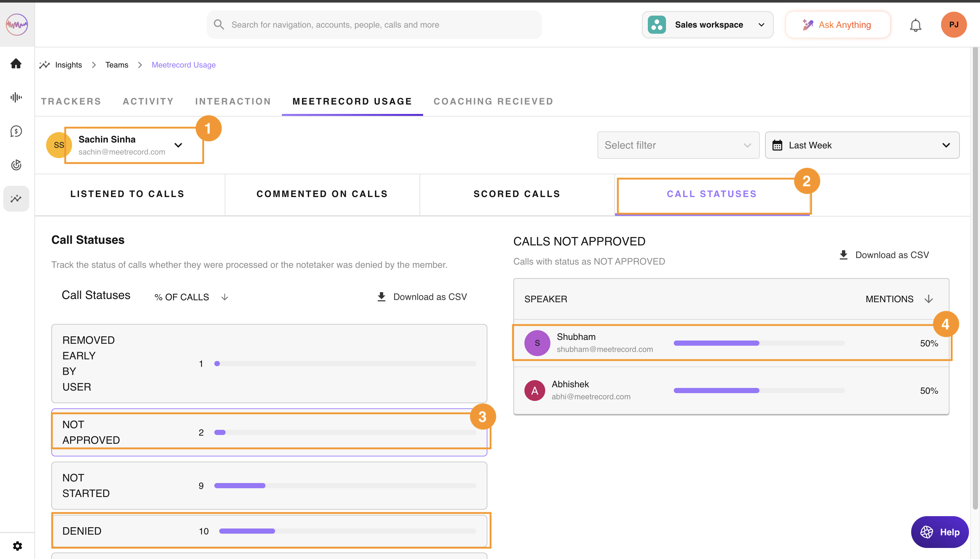Open the Last Week date dropdown
This screenshot has height=559, width=980.
tap(862, 145)
